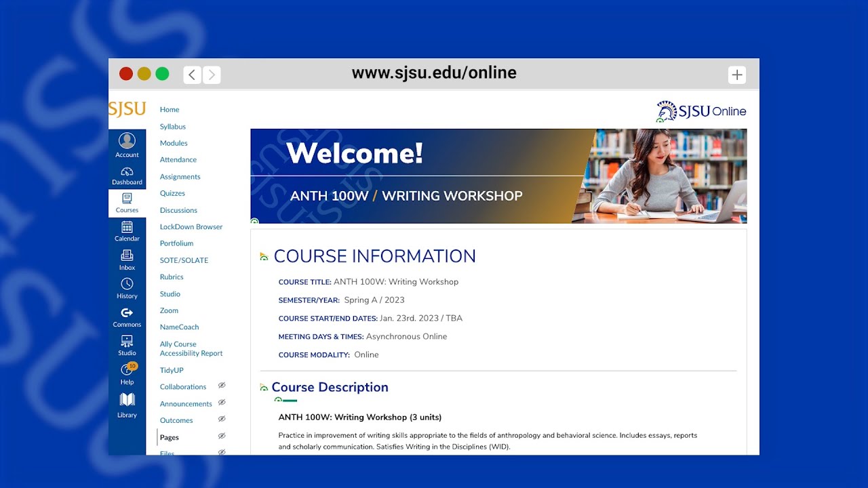Screen dimensions: 868x488
Task: Open Zoom link in course menu
Action: (x=169, y=310)
